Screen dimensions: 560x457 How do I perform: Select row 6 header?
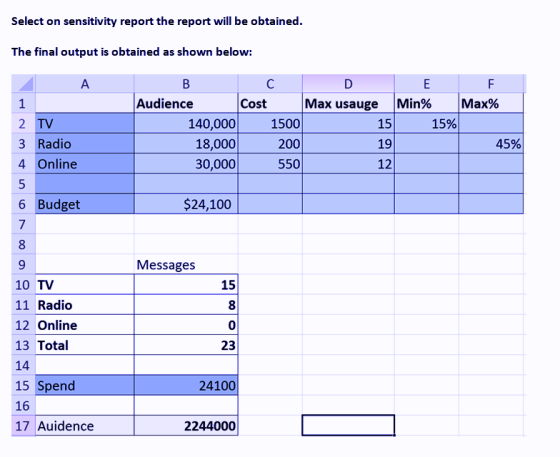tap(24, 204)
